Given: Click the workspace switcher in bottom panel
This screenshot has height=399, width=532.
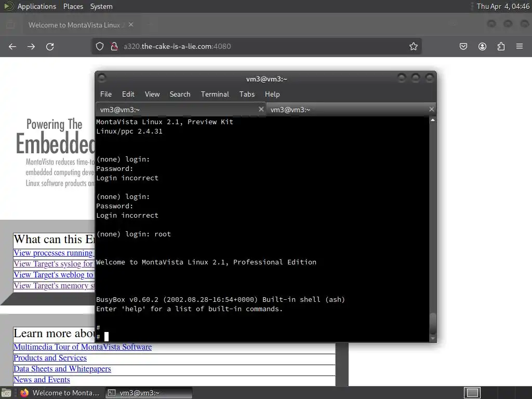Looking at the screenshot, I should tap(472, 393).
